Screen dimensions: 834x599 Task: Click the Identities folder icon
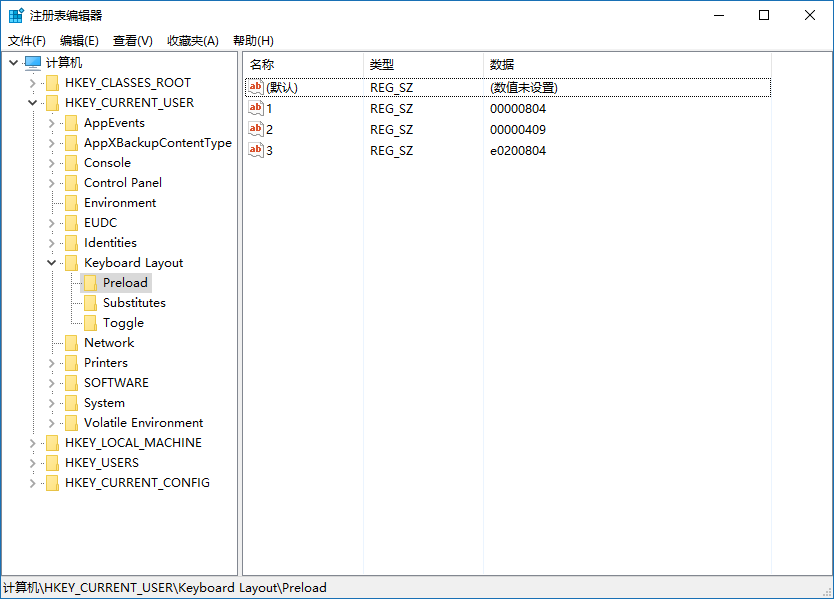(x=71, y=243)
